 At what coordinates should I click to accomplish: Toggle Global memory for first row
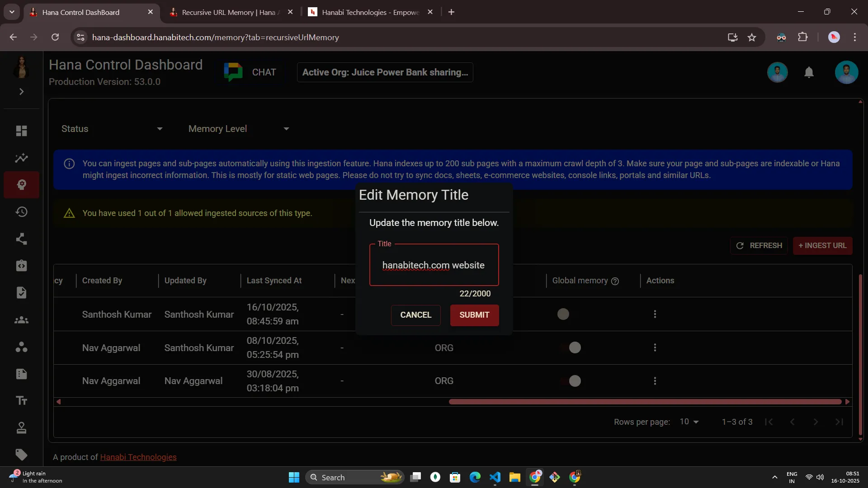[563, 314]
